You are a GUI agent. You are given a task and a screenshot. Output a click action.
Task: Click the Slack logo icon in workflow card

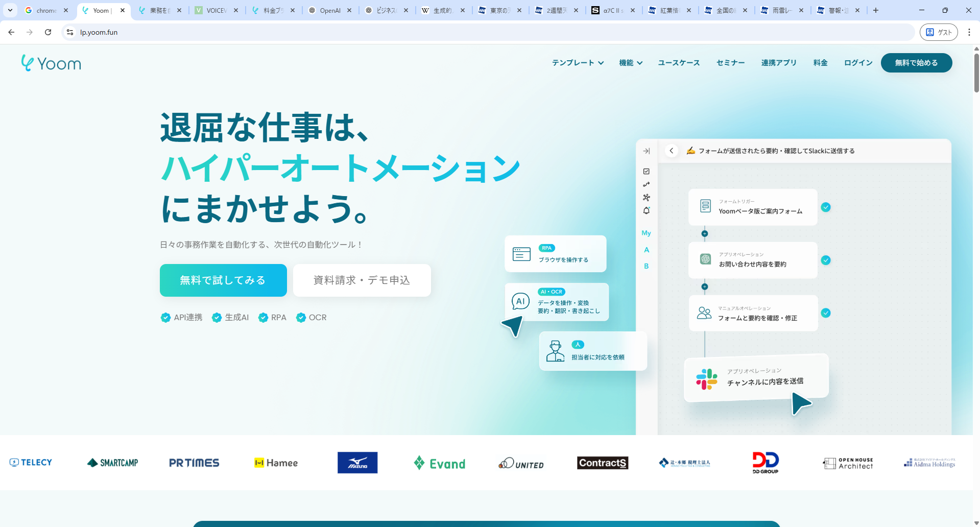pyautogui.click(x=707, y=379)
